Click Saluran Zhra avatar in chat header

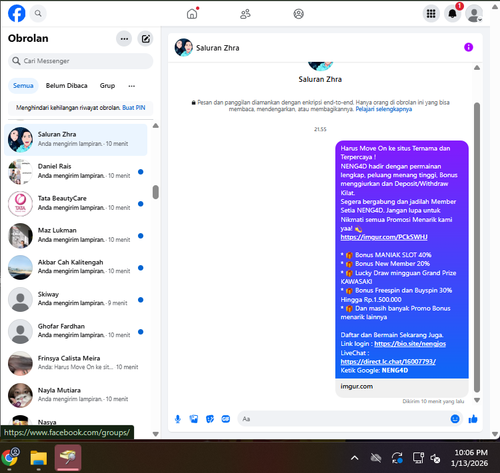click(184, 48)
